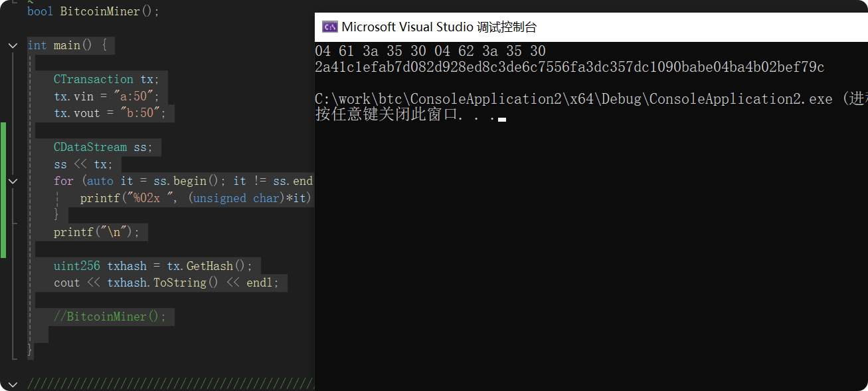
Task: Click the tx.vin = "a:50"; line
Action: point(107,96)
